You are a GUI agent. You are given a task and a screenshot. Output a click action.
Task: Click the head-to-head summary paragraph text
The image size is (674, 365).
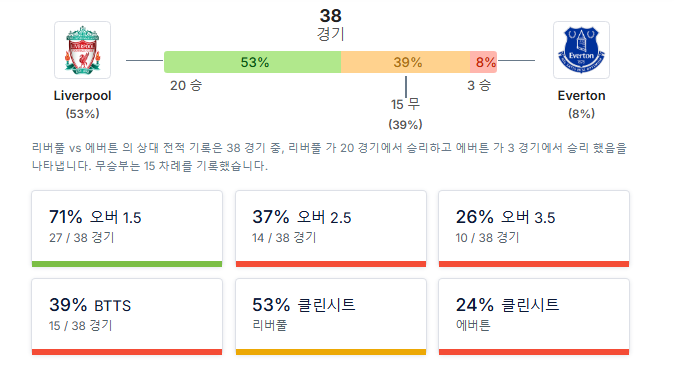click(329, 156)
